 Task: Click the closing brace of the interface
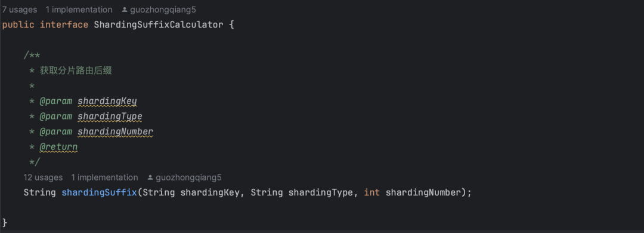[x=5, y=223]
